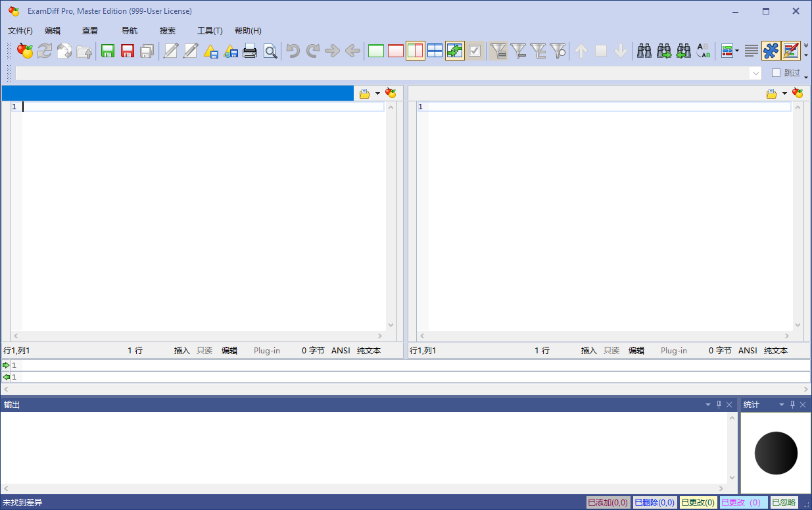This screenshot has width=812, height=510.
Task: Toggle 插入 mode in right pane status bar
Action: 589,351
